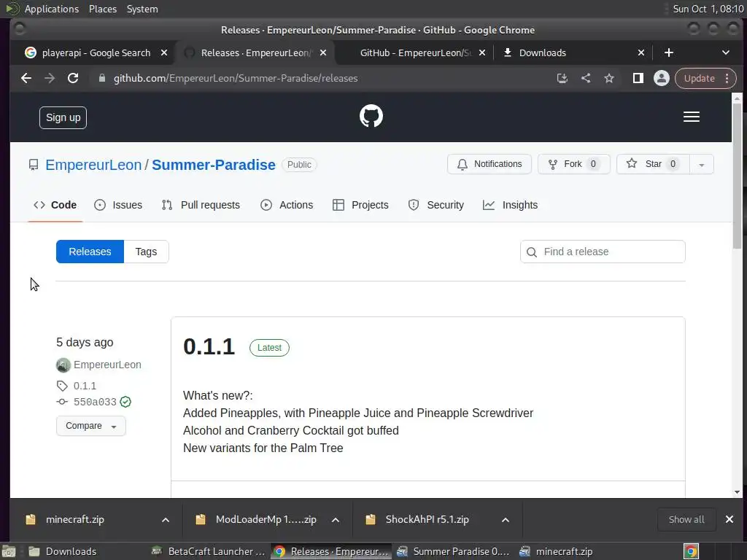Screen dimensions: 747x560
Task: Open the Chrome profile avatar
Action: pyautogui.click(x=661, y=78)
